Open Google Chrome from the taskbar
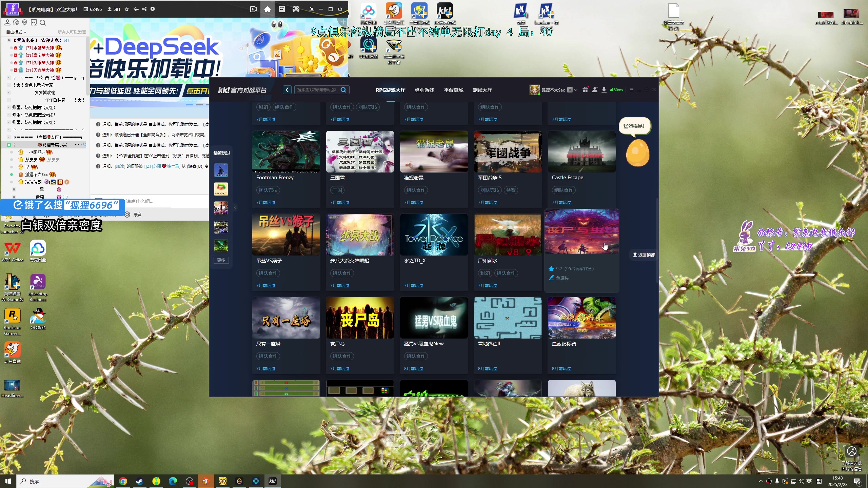 tap(123, 481)
